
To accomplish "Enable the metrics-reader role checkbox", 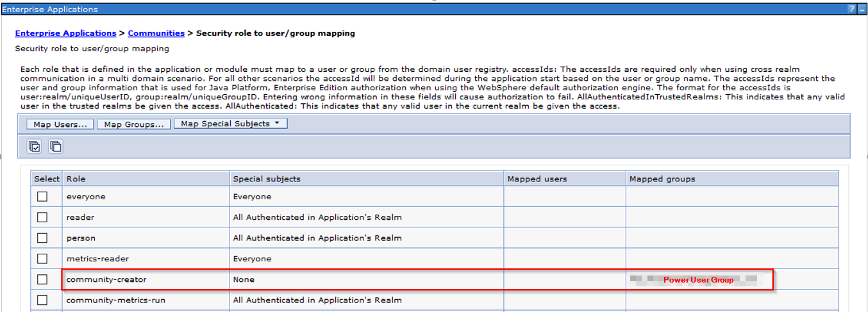I will tap(42, 259).
